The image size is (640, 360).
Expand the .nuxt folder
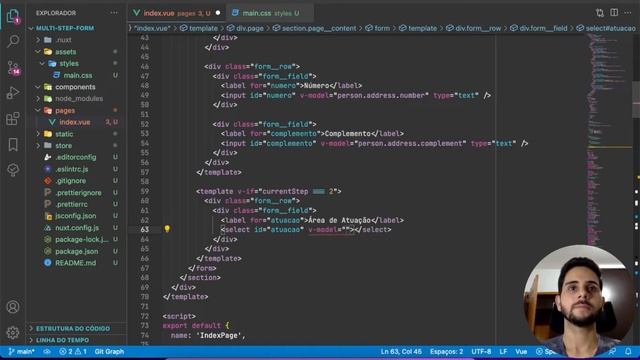coord(63,40)
